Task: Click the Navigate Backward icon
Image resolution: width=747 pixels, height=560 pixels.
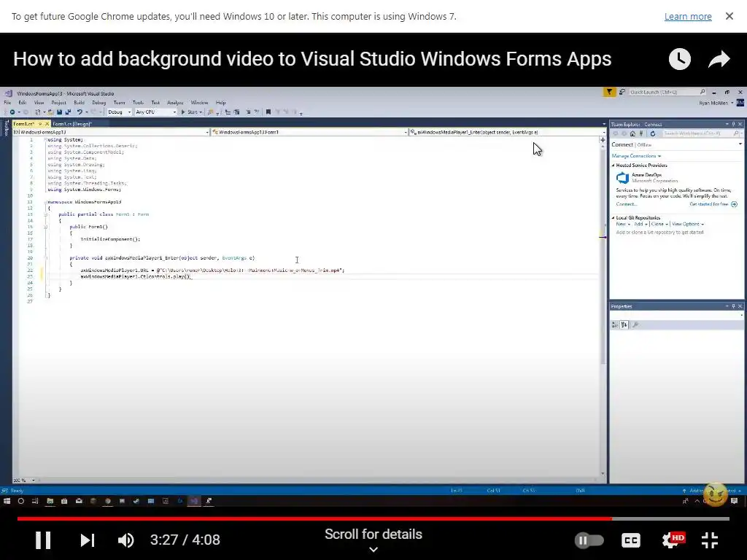Action: pos(12,112)
